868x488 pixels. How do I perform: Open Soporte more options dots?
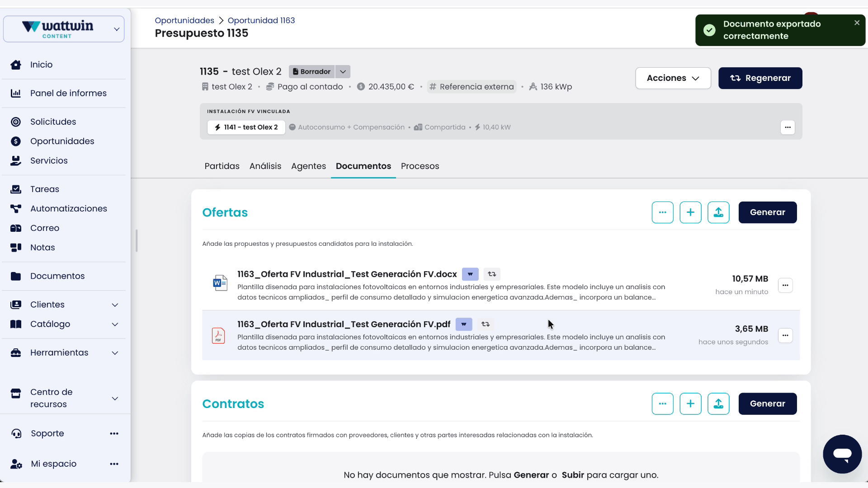pos(114,433)
